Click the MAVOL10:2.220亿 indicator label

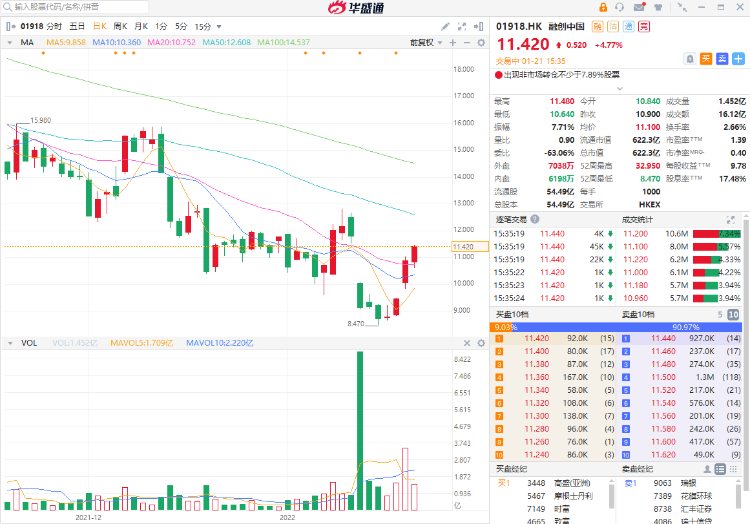tap(220, 343)
